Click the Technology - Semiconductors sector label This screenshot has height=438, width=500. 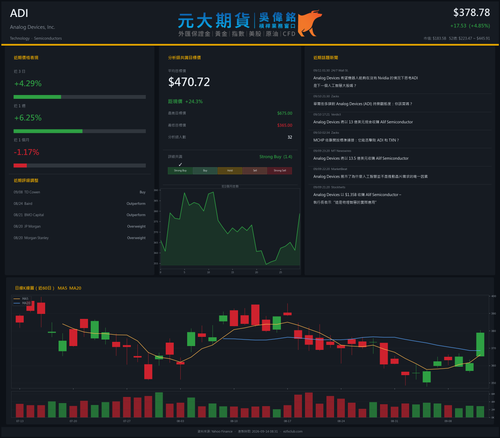pyautogui.click(x=36, y=38)
